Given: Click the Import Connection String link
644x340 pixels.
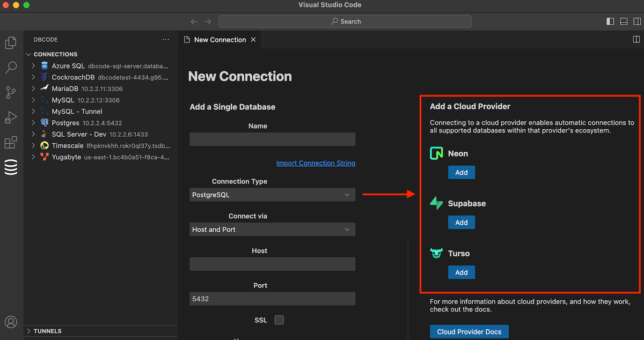Looking at the screenshot, I should (x=316, y=163).
